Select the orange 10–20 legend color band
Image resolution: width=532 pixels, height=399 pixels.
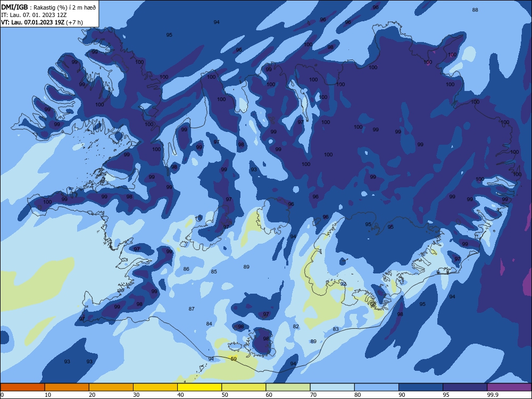pos(67,387)
